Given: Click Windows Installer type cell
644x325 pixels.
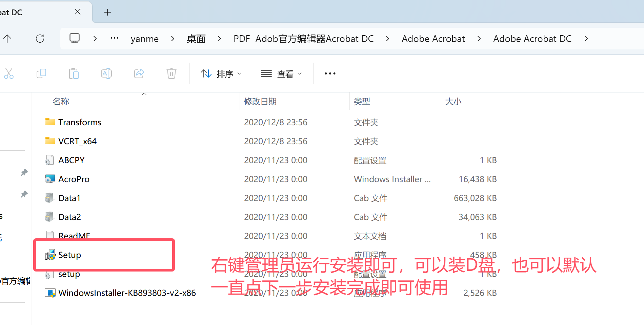Looking at the screenshot, I should click(392, 179).
